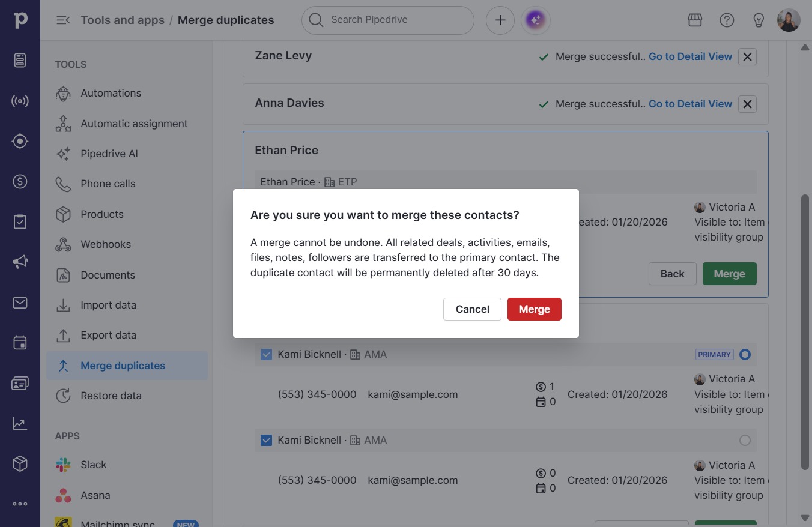This screenshot has height=527, width=812.
Task: Open the user profile avatar menu
Action: (x=789, y=20)
